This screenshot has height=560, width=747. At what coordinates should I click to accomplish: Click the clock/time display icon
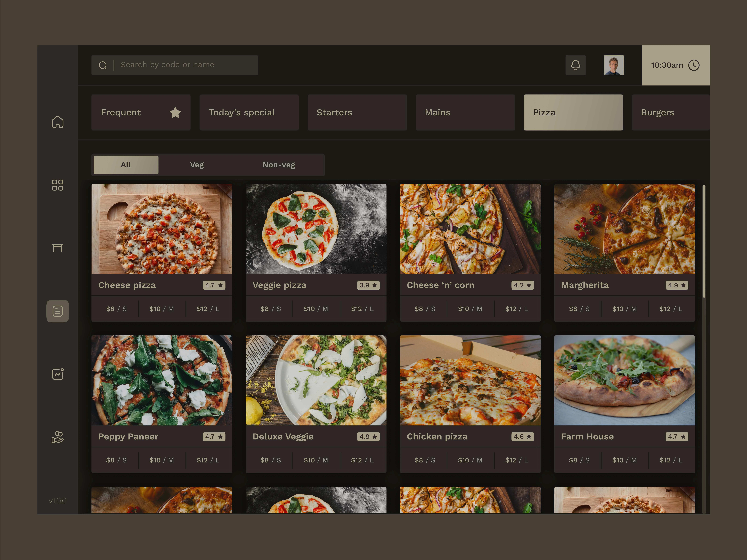695,65
